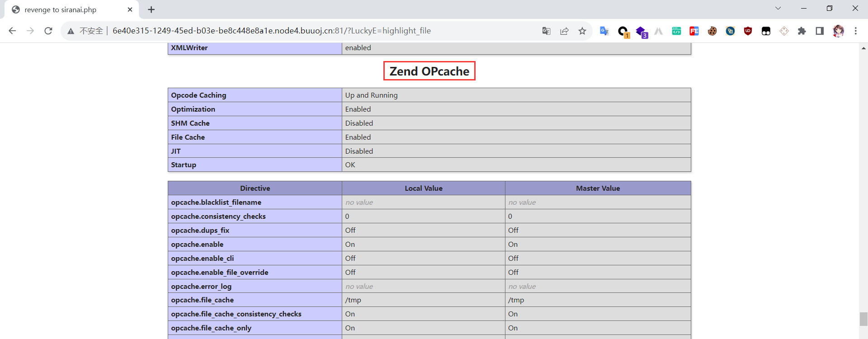Click the 'Up and Running' value

tap(372, 95)
